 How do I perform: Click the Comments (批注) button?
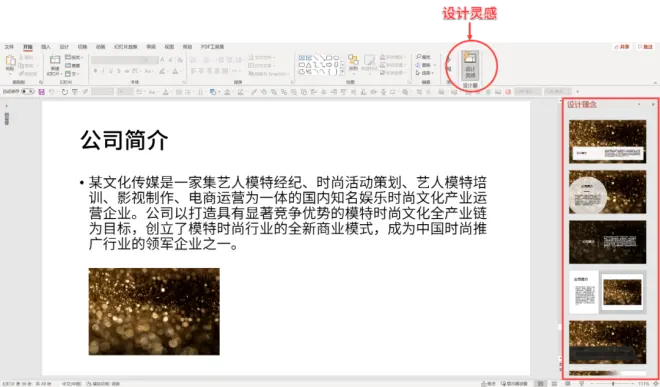click(645, 47)
